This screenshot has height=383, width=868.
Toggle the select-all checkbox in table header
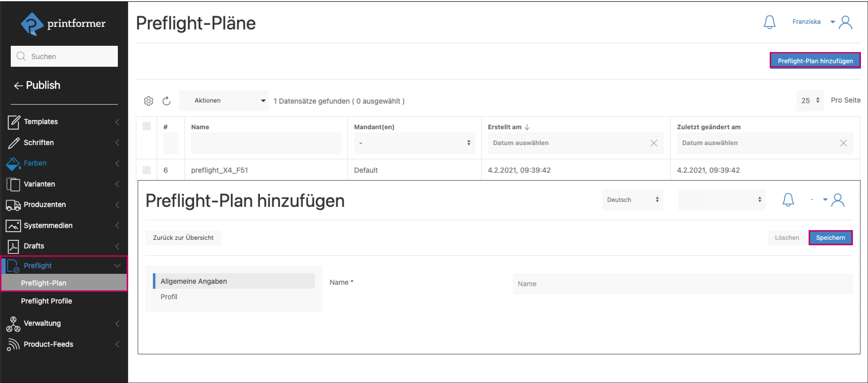[x=146, y=126]
